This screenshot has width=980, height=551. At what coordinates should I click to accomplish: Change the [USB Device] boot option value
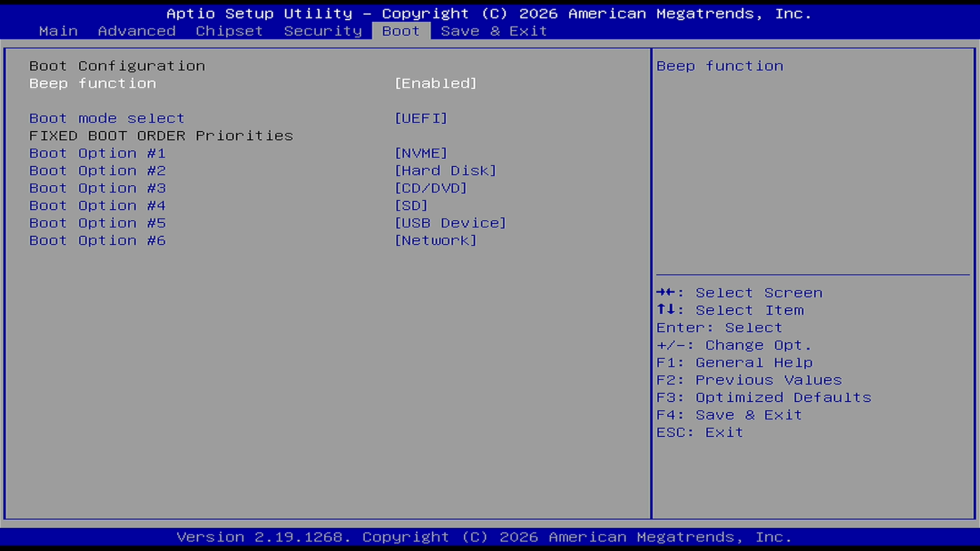coord(450,223)
